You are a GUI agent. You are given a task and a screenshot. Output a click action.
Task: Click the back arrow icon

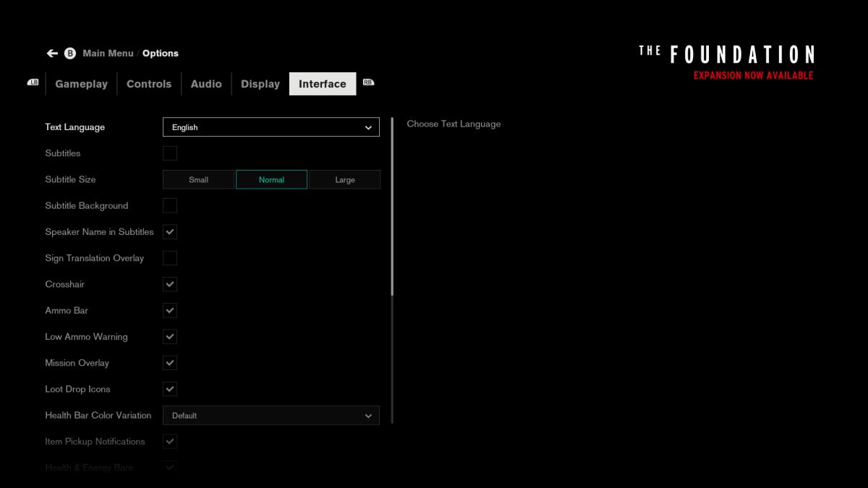(52, 53)
